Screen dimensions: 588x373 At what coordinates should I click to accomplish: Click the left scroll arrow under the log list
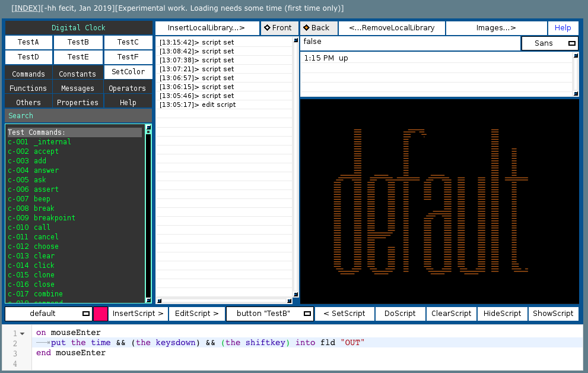(158, 301)
